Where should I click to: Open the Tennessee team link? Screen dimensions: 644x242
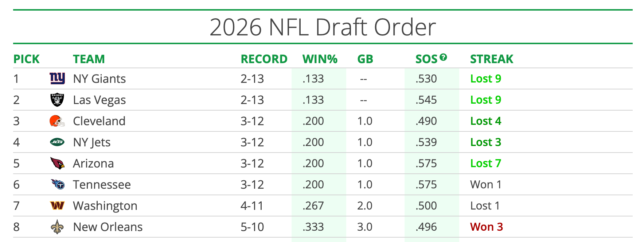click(x=102, y=185)
